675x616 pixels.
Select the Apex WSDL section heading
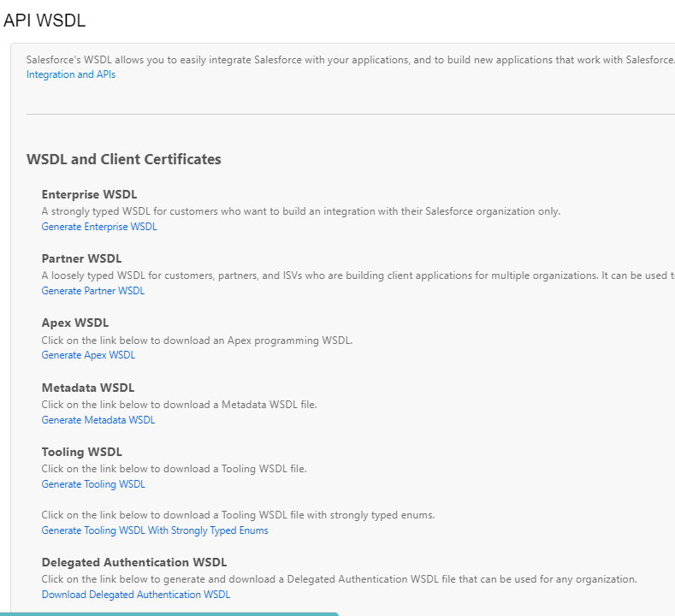coord(75,323)
